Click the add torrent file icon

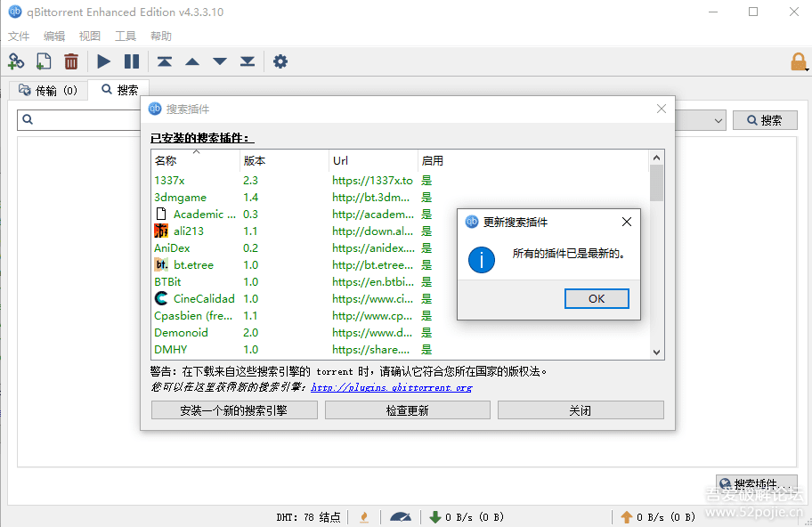44,61
